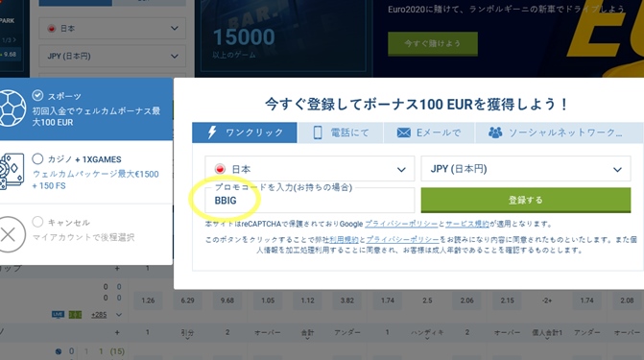644x360 pixels.
Task: Select the ワンクリック registration tab
Action: click(245, 132)
